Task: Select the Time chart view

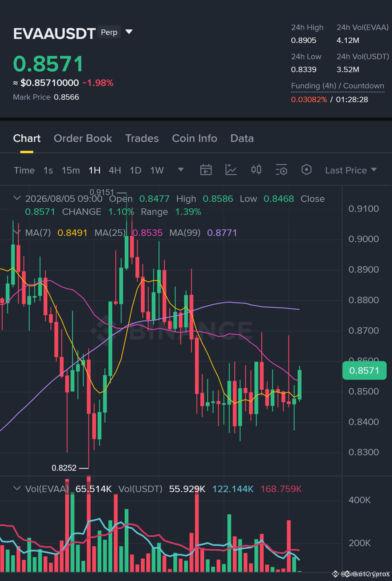Action: coord(24,170)
